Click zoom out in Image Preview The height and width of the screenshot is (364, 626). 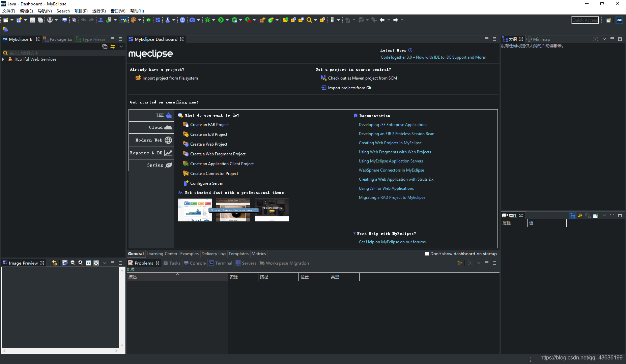73,263
